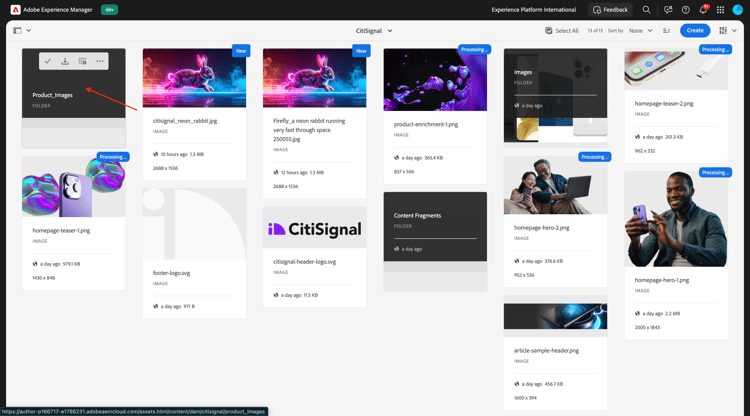
Task: Click the globe icon on Content Fragments folder
Action: (397, 249)
